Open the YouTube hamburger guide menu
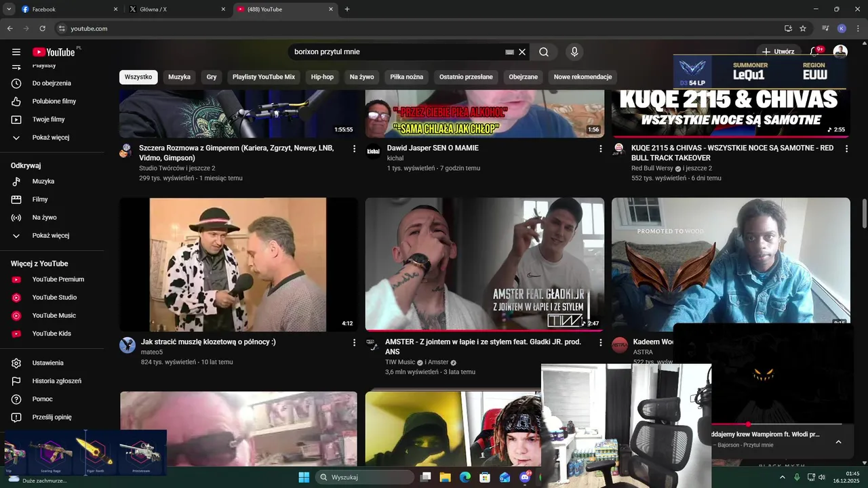 tap(16, 52)
